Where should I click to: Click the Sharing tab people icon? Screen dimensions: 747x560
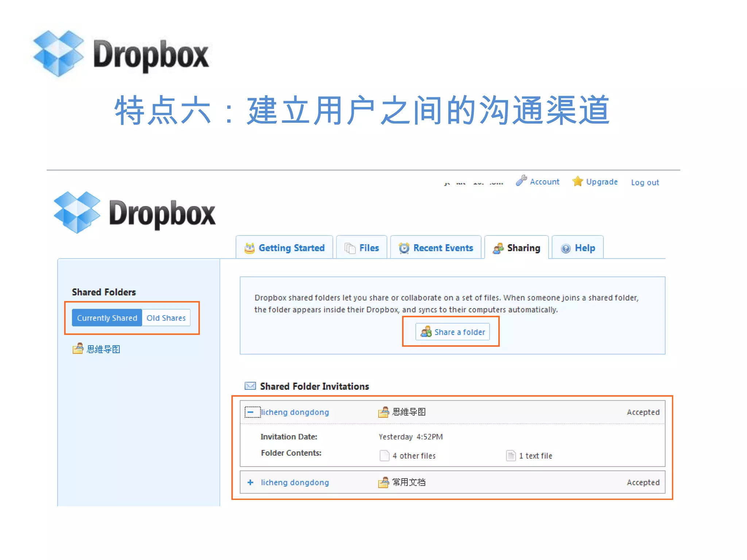coord(498,248)
